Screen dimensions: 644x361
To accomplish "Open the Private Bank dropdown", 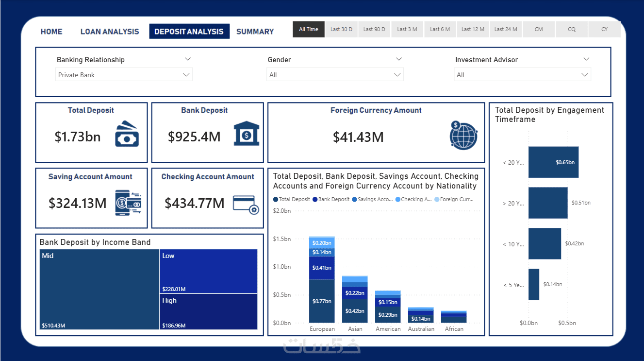I will click(x=124, y=75).
